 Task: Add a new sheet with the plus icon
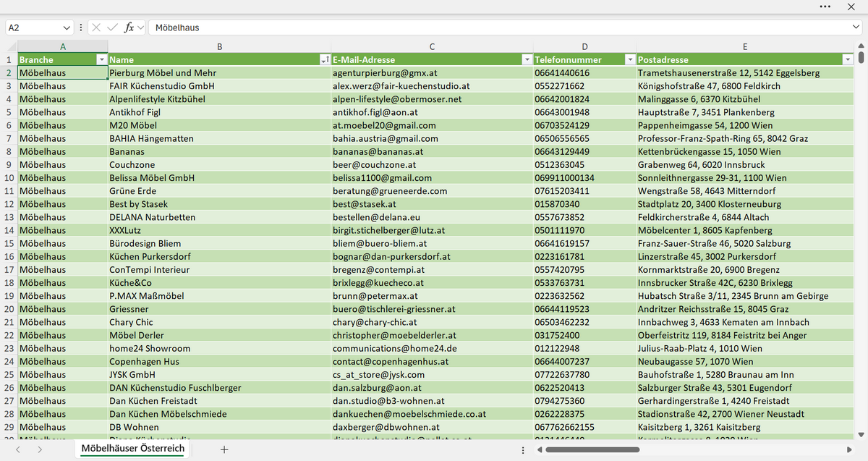click(x=224, y=449)
